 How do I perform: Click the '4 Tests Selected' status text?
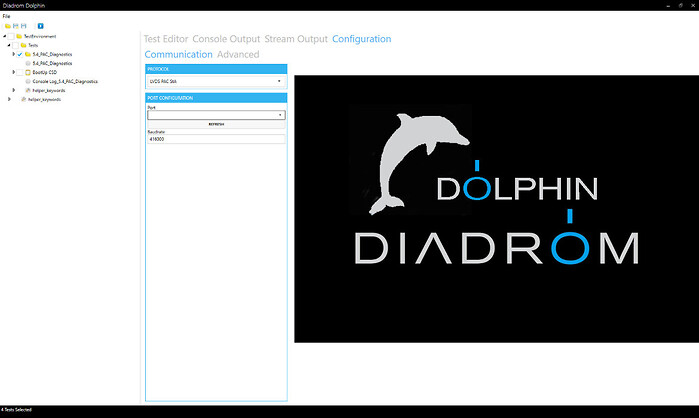16,410
